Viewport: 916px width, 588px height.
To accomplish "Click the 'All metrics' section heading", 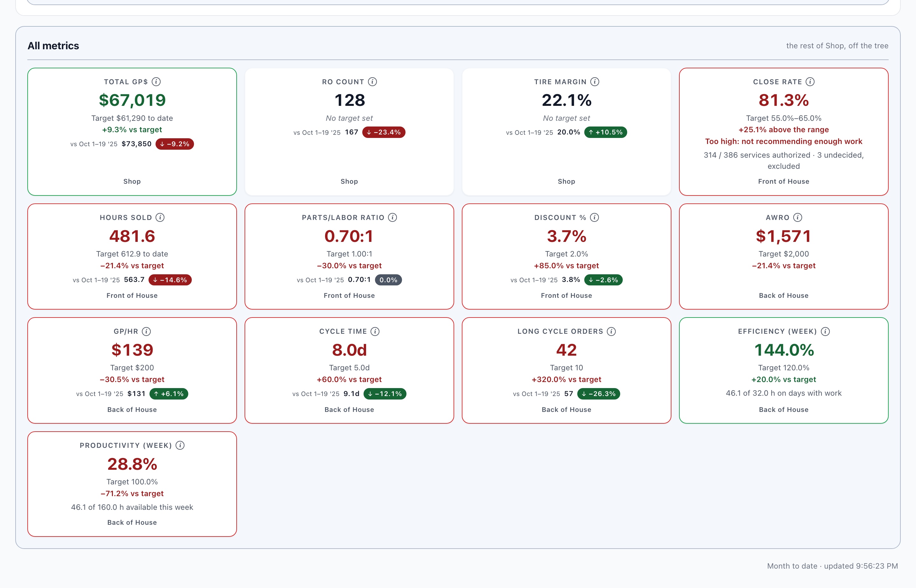I will [53, 46].
